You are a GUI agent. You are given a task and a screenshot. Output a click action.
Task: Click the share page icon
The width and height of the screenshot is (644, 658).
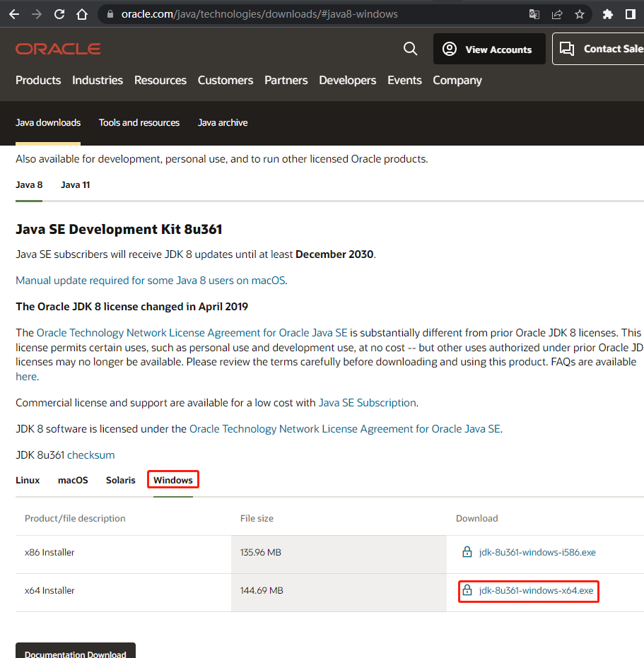click(x=557, y=14)
